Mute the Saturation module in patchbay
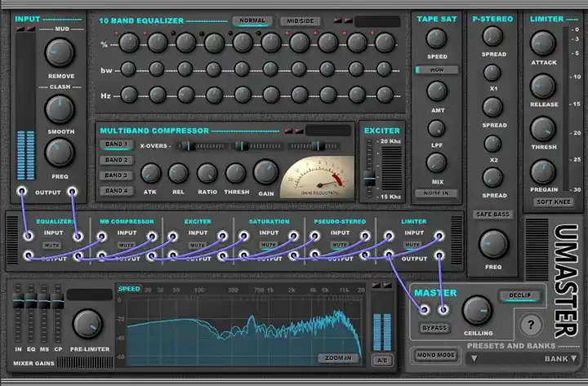588x386 pixels. (269, 246)
